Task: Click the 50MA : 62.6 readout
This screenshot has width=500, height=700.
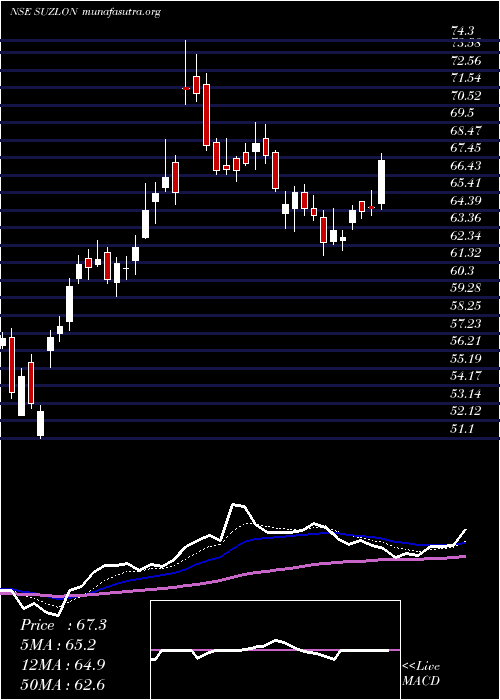Action: click(63, 684)
